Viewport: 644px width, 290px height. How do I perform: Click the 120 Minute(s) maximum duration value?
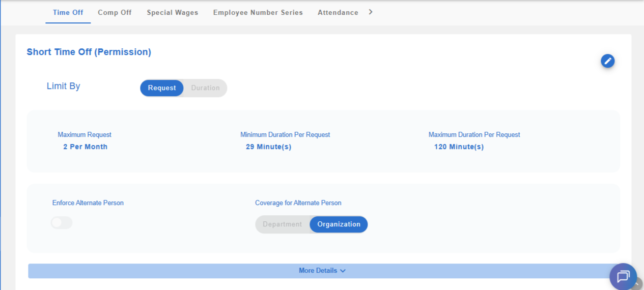459,147
